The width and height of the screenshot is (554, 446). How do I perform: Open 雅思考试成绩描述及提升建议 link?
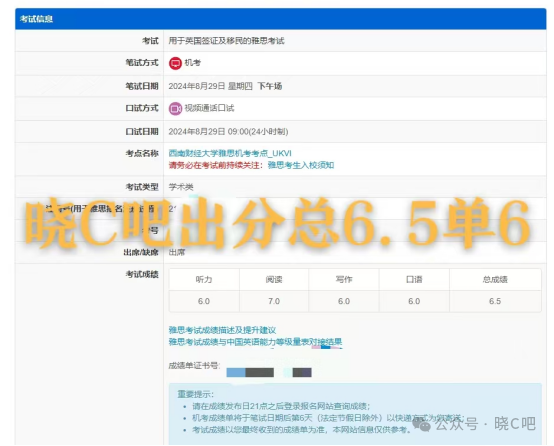click(222, 330)
